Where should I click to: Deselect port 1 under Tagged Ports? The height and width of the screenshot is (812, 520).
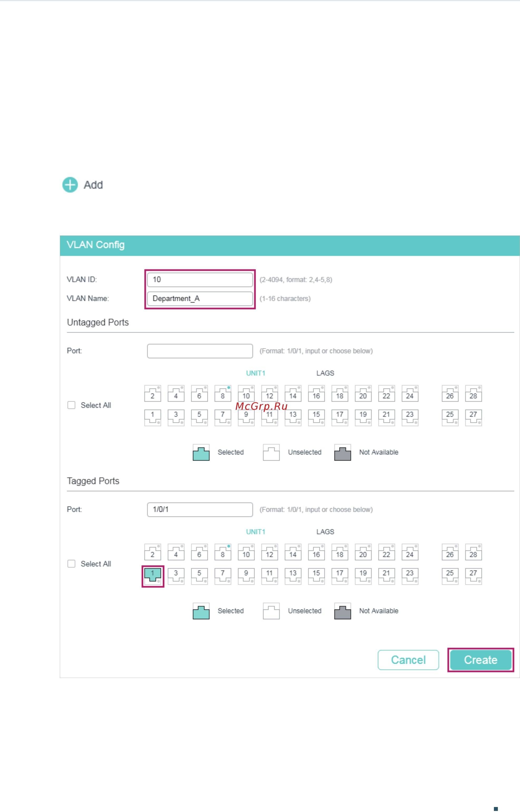[x=153, y=576]
